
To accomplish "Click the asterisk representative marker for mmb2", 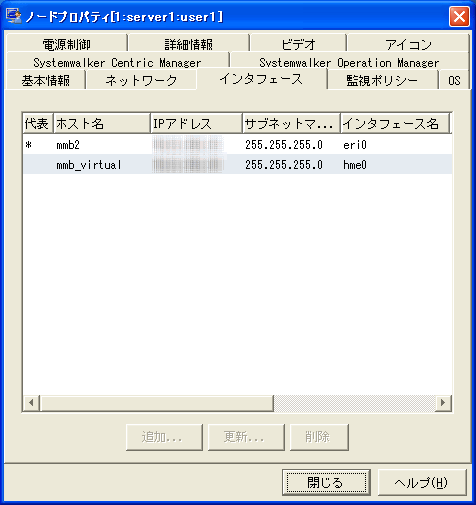I will (x=29, y=145).
